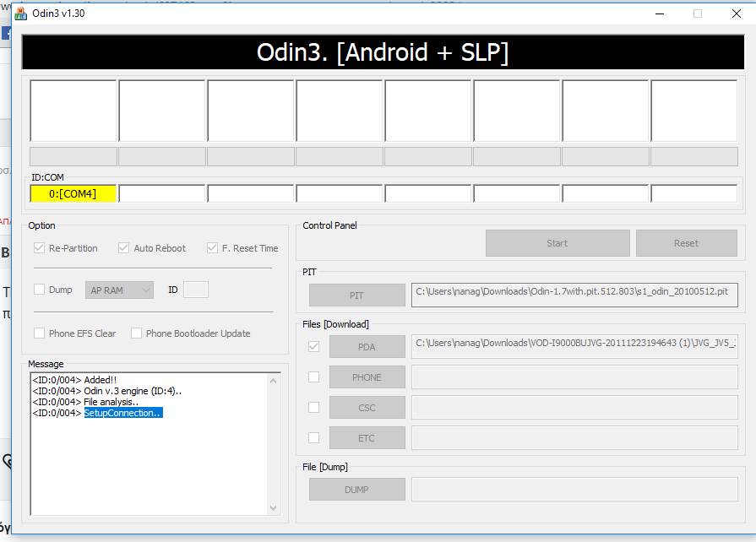Screen dimensions: 756x542
Task: Click the PDA file path field
Action: point(574,347)
